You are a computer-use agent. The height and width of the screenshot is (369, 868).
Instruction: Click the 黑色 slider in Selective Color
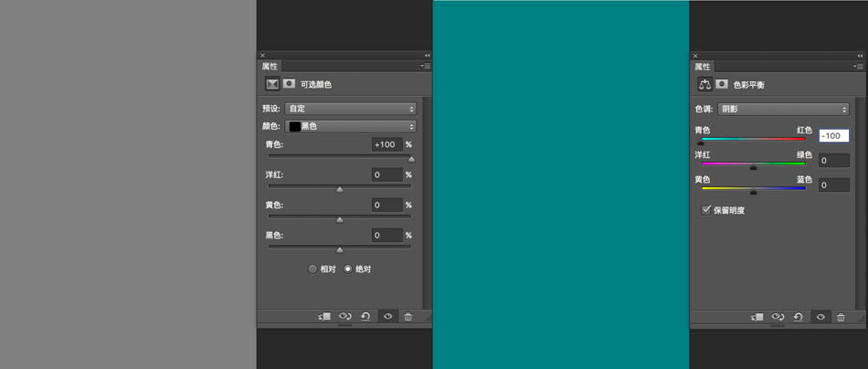340,248
